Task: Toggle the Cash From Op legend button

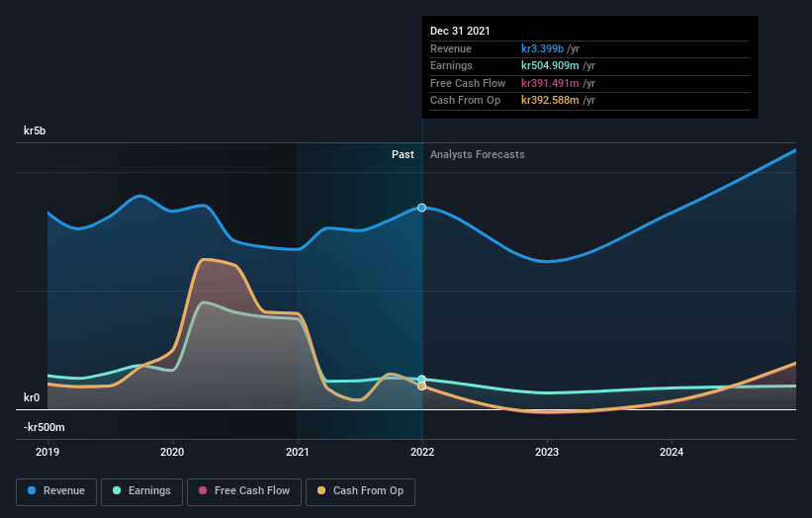Action: coord(360,491)
